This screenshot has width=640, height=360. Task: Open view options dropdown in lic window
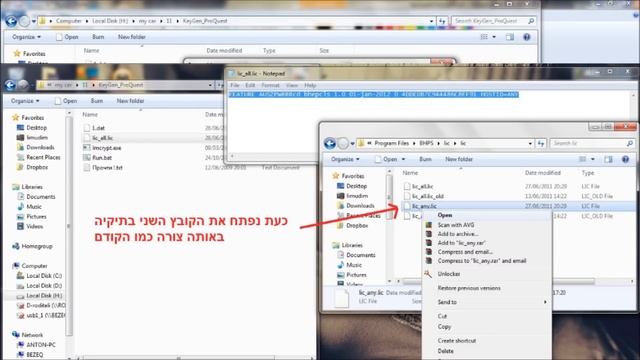pos(593,159)
